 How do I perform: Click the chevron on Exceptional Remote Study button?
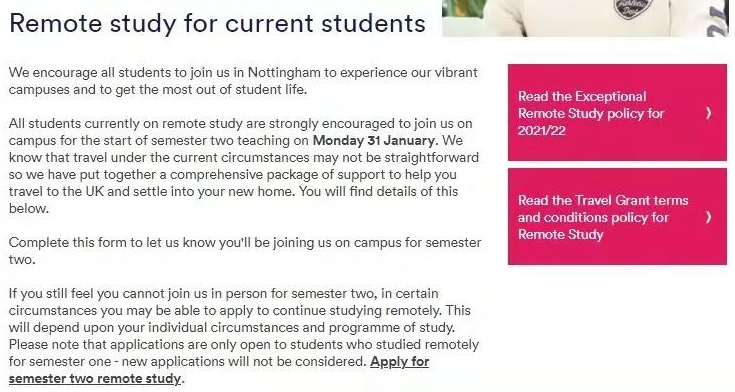pyautogui.click(x=708, y=113)
